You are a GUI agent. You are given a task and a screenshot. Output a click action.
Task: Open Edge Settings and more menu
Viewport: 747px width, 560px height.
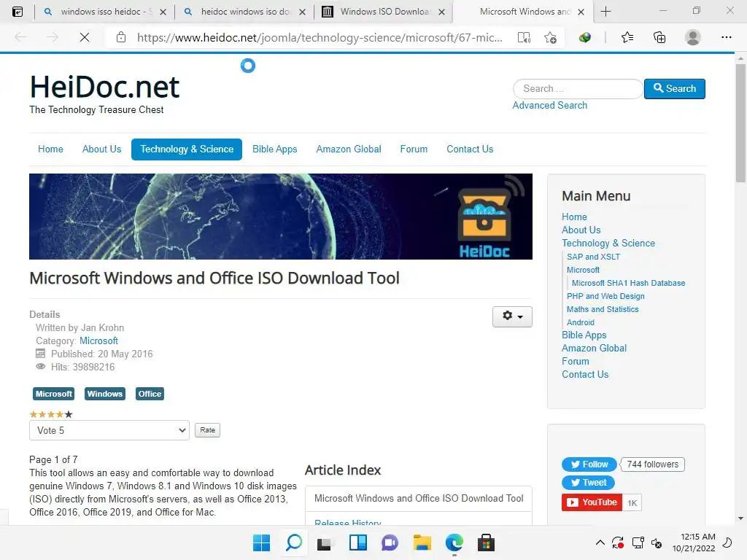coord(726,37)
